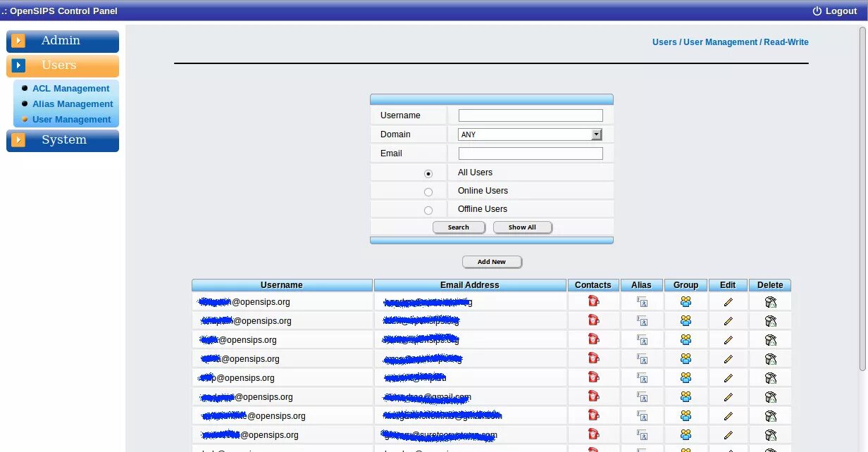This screenshot has width=868, height=452.
Task: Click the Username column header
Action: click(x=282, y=285)
